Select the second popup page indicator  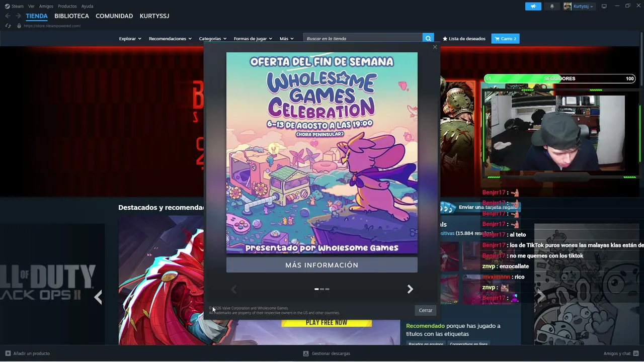pyautogui.click(x=322, y=289)
